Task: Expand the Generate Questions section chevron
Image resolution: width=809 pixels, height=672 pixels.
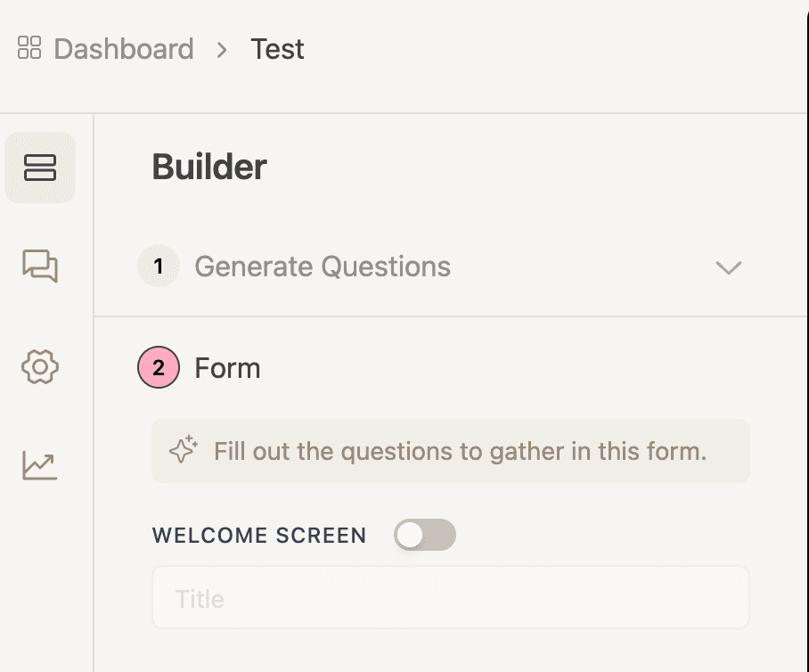Action: pyautogui.click(x=729, y=266)
